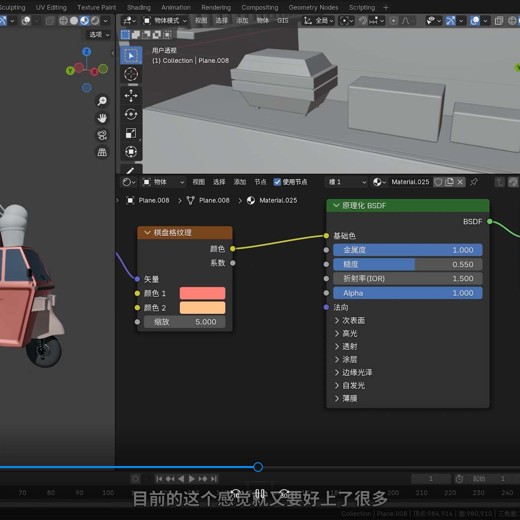This screenshot has width=520, height=520.
Task: Activate the 3D Cursor tool
Action: coord(131,74)
